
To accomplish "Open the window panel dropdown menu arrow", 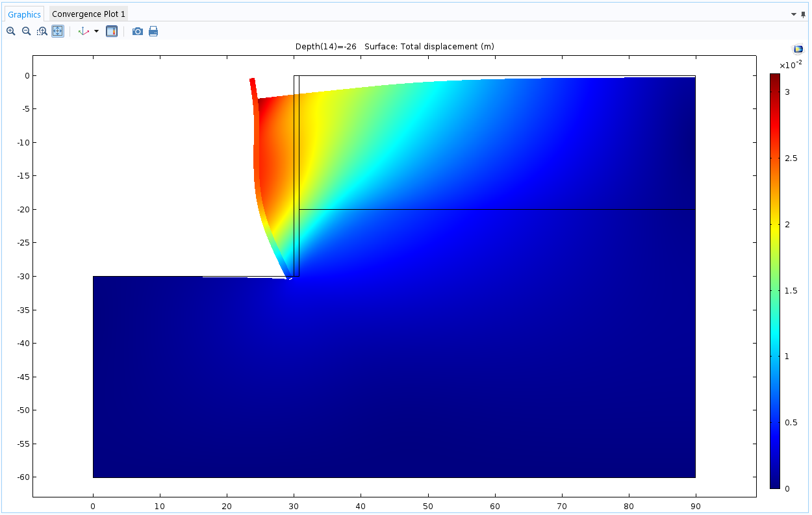I will point(793,14).
